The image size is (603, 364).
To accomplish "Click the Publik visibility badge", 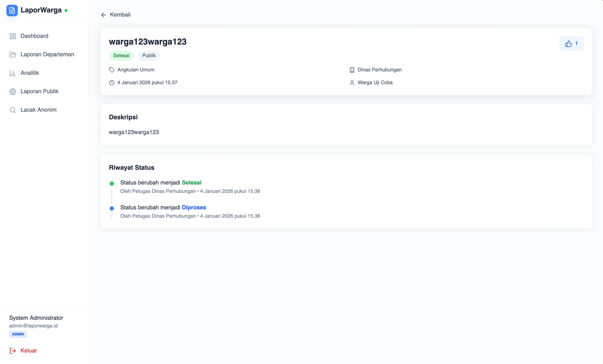I will 149,55.
